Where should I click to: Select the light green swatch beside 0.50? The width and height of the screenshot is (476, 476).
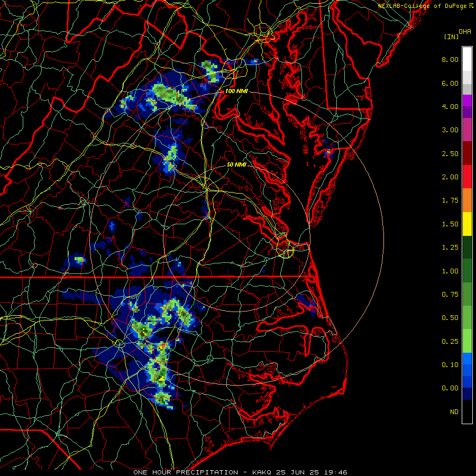coord(467,317)
